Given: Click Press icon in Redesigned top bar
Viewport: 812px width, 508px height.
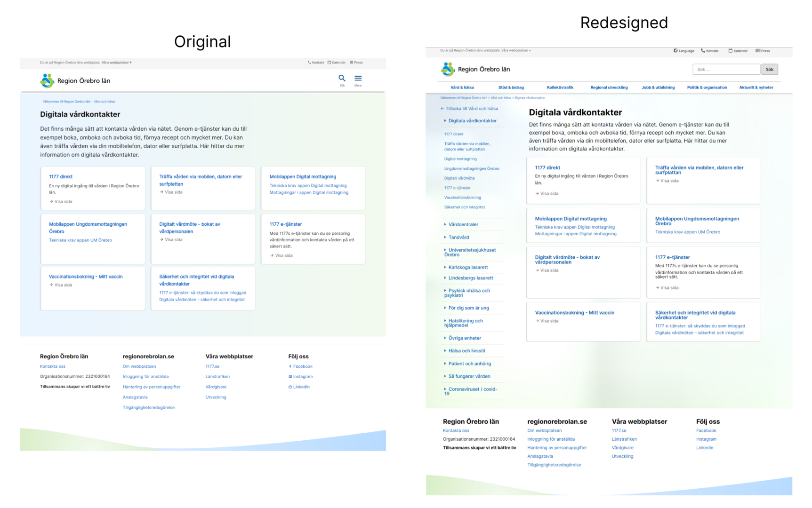Looking at the screenshot, I should (x=758, y=51).
